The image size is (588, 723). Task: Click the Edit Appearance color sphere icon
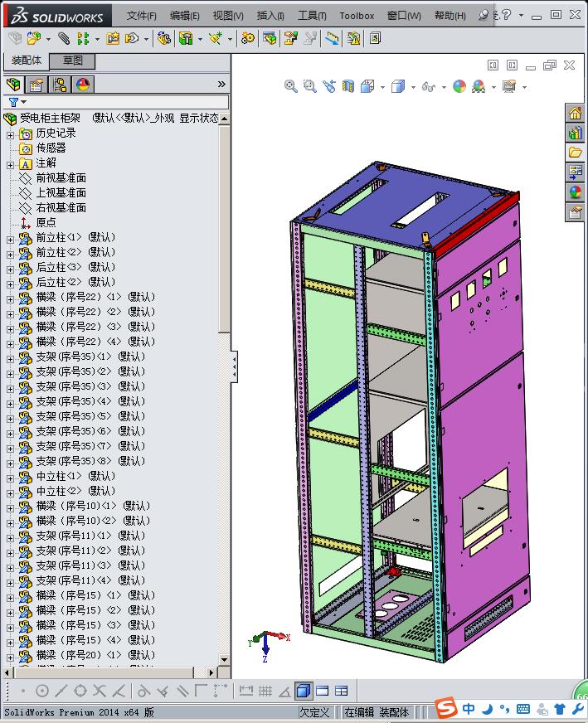pyautogui.click(x=459, y=86)
